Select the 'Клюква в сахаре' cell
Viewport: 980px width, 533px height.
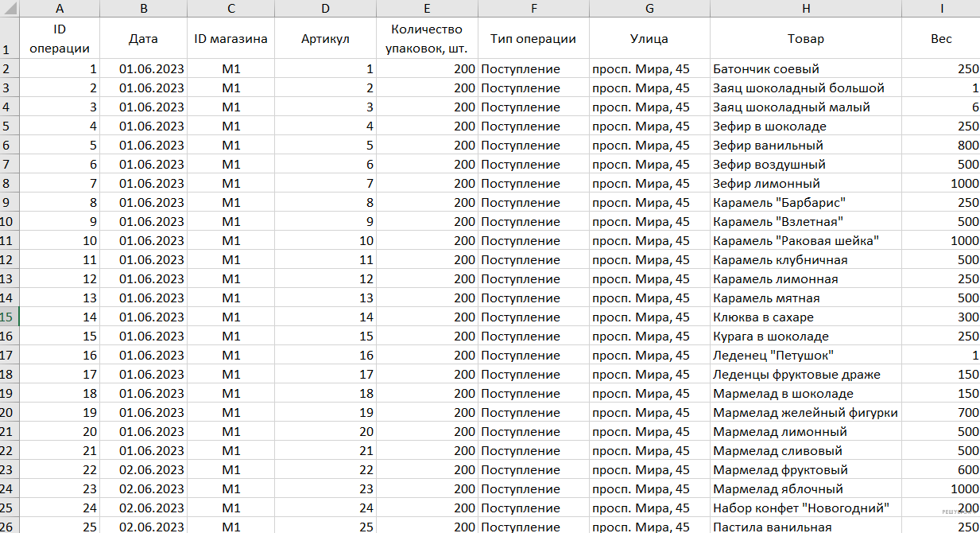click(x=806, y=317)
